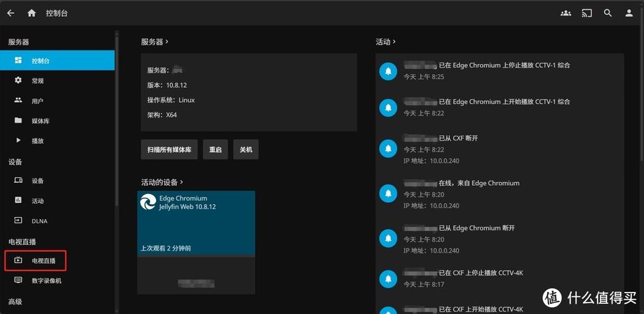This screenshot has height=314, width=644.
Task: Open 常规 settings in sidebar
Action: tap(57, 80)
